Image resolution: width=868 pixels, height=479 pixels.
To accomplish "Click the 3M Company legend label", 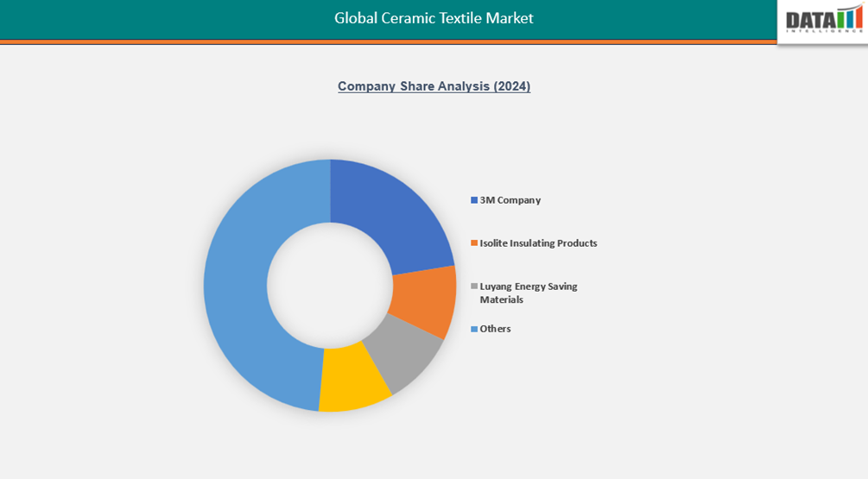I will 510,200.
